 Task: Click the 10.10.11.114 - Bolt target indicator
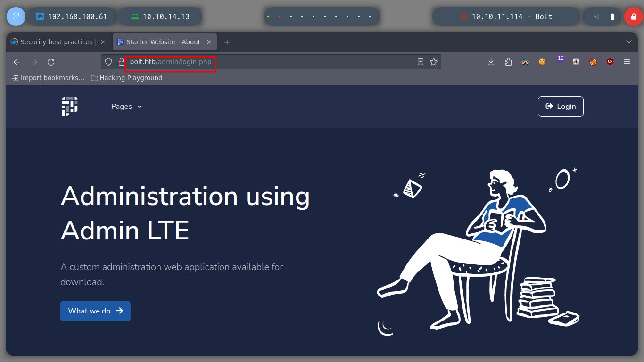tap(506, 16)
